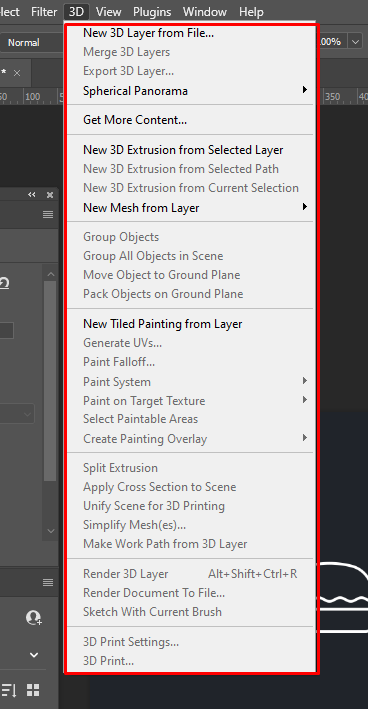Click the sort order icon at bottom
Screen dimensions: 368x709
coord(8,690)
